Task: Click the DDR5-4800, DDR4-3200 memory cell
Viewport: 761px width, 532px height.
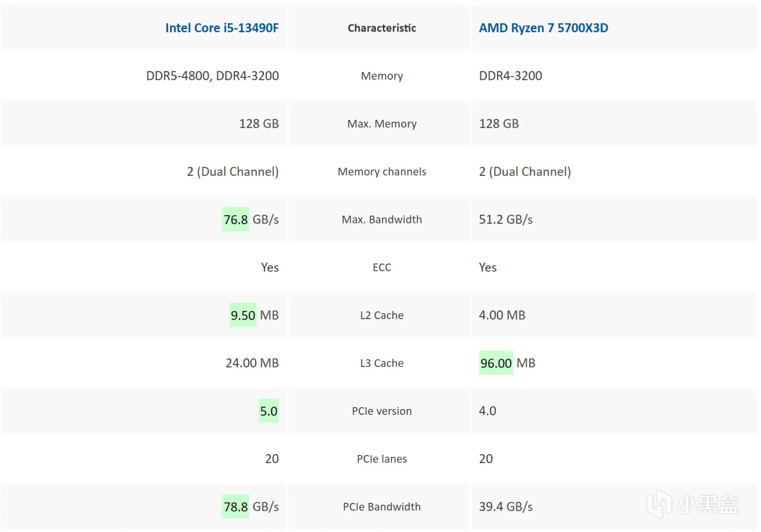Action: coord(212,75)
